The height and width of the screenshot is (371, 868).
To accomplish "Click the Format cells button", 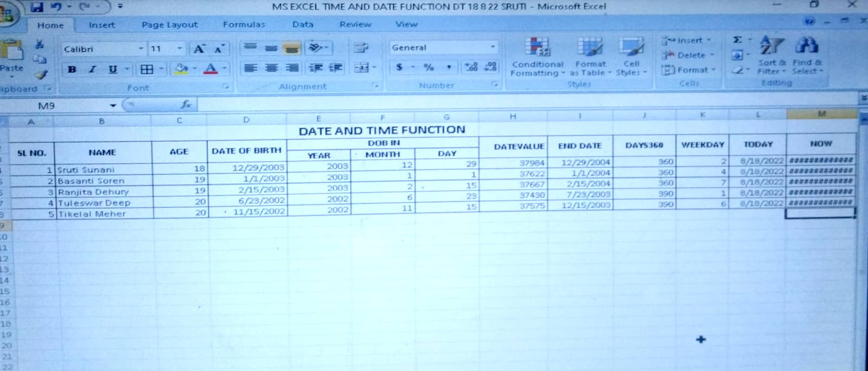I will point(688,70).
